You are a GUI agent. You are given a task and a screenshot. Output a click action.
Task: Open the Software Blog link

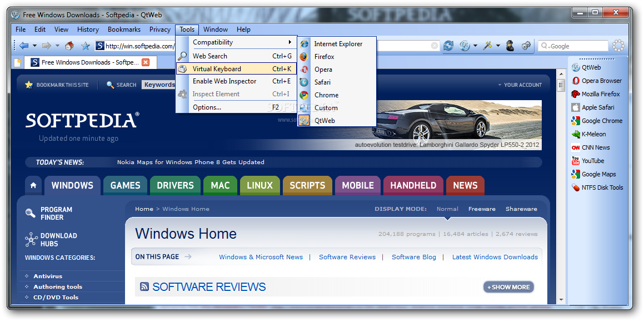tap(413, 257)
